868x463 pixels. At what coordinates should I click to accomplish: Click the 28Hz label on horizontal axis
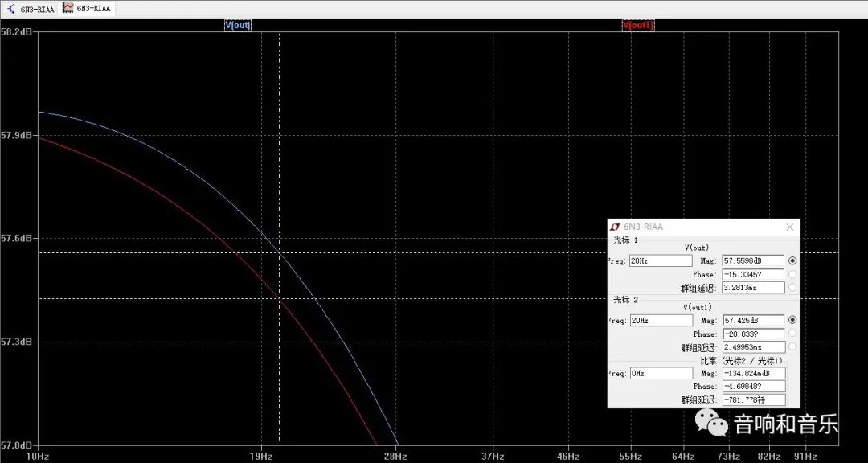pos(395,456)
